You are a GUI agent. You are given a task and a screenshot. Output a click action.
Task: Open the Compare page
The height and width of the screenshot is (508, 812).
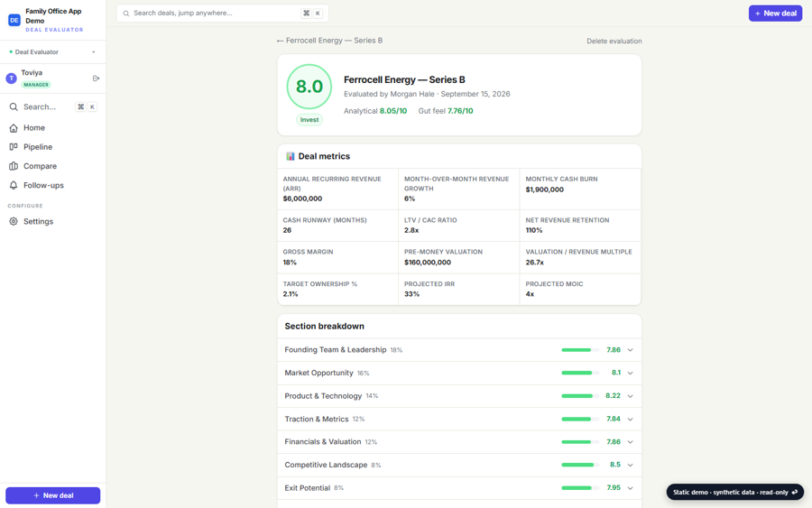53,166
